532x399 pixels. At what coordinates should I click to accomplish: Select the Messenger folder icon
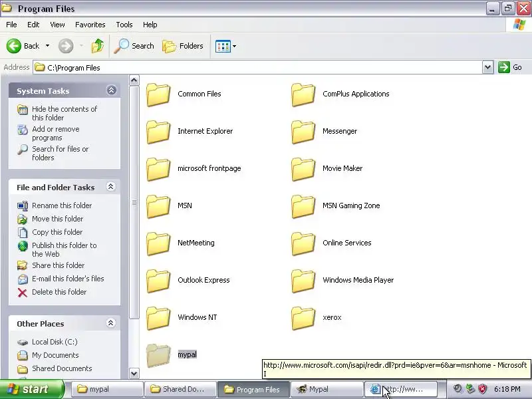coord(303,132)
